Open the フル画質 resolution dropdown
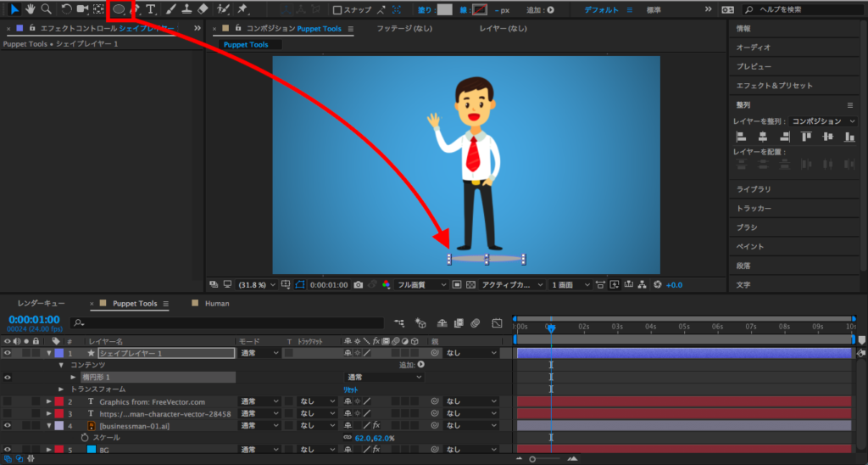This screenshot has width=868, height=465. tap(420, 284)
